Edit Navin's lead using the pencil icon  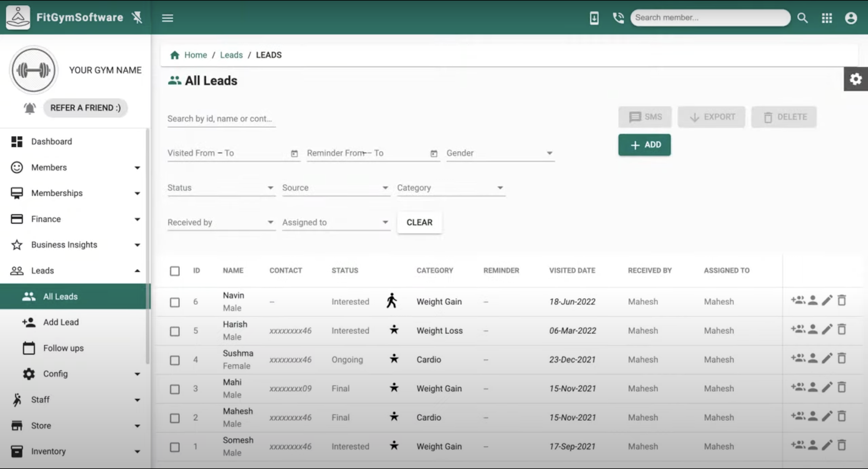pos(828,300)
